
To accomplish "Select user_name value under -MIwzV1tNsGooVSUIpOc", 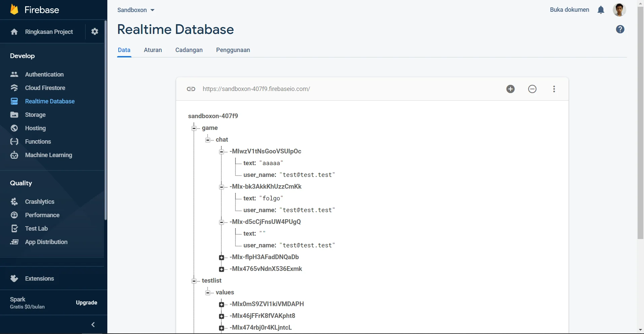I will click(307, 175).
